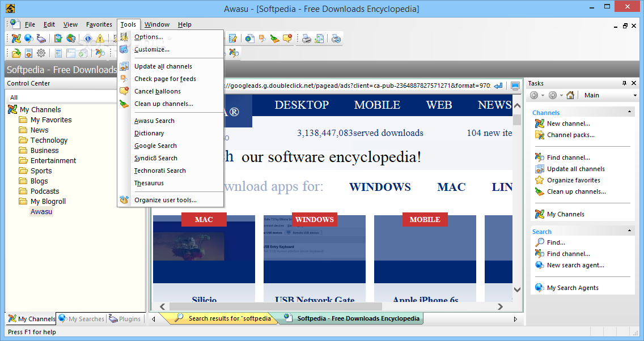Click the Forward arrow in Tasks pane
This screenshot has height=341, width=644.
pos(553,95)
